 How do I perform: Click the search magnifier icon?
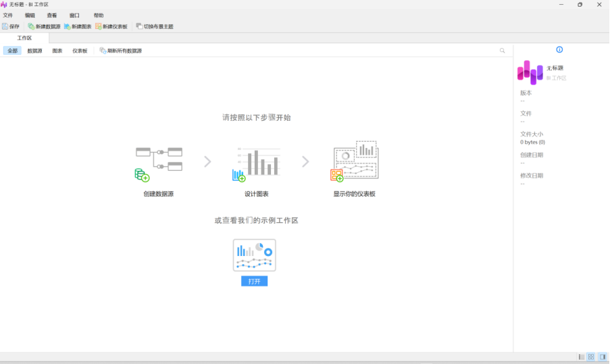point(502,51)
